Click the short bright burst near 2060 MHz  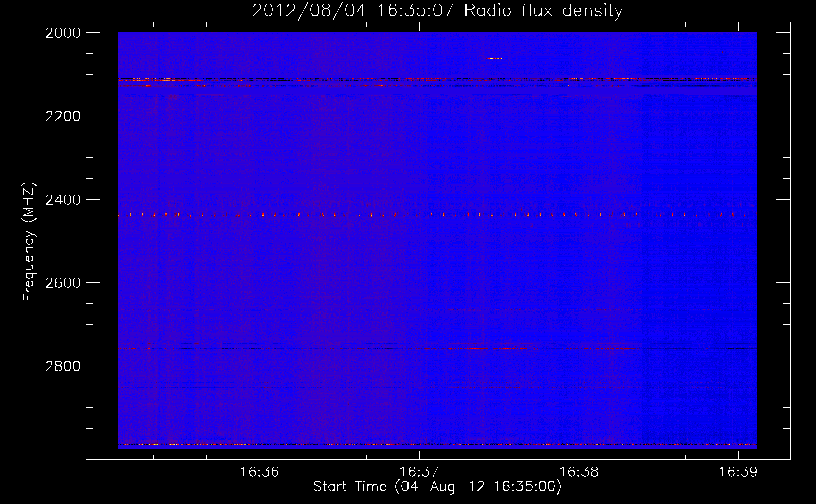point(494,59)
